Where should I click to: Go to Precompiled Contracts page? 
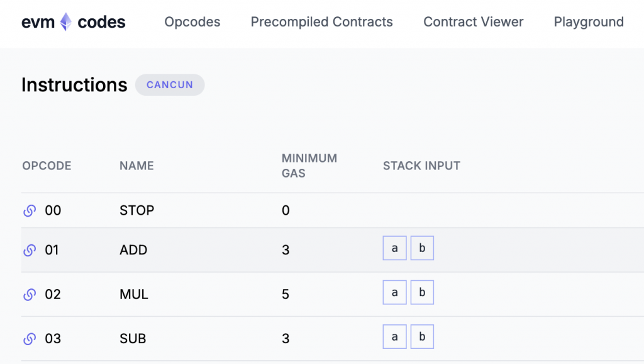pyautogui.click(x=321, y=23)
